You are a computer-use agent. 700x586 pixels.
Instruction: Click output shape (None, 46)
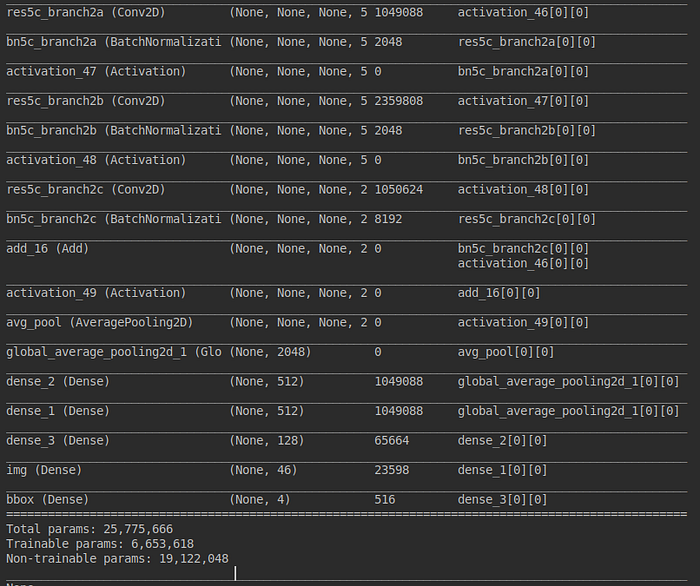pos(263,470)
